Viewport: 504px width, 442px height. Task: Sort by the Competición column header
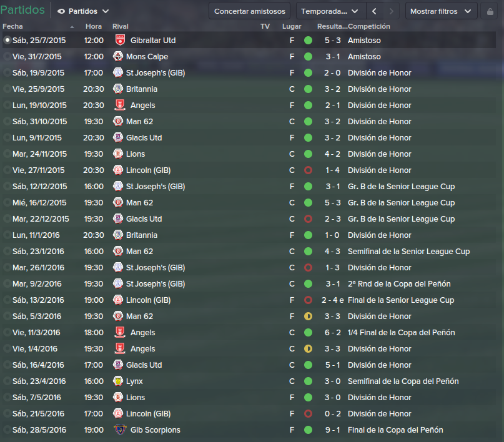pos(369,26)
